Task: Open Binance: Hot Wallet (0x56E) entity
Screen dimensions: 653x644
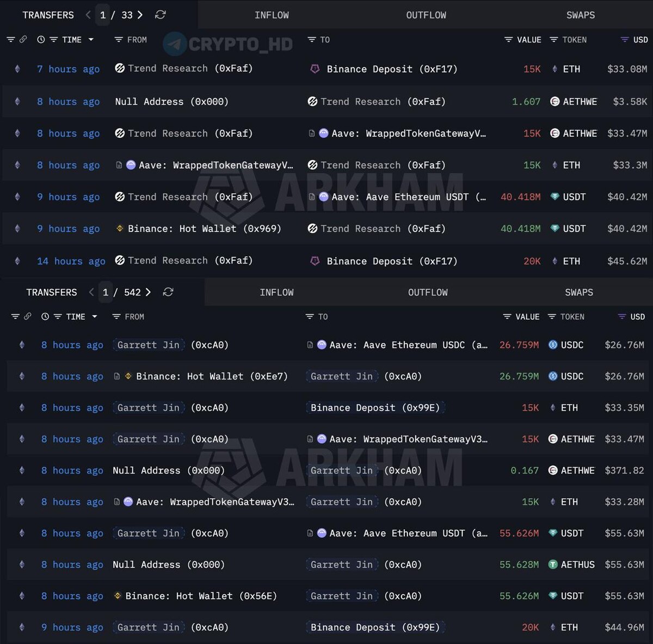Action: 201,596
